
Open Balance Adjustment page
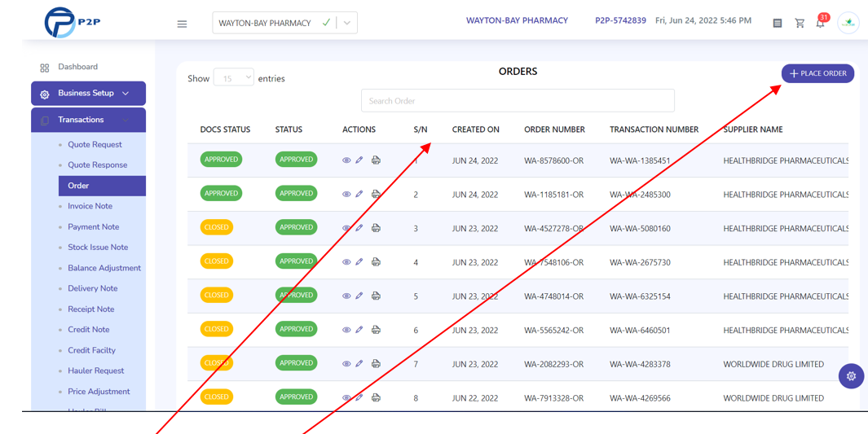tap(104, 268)
